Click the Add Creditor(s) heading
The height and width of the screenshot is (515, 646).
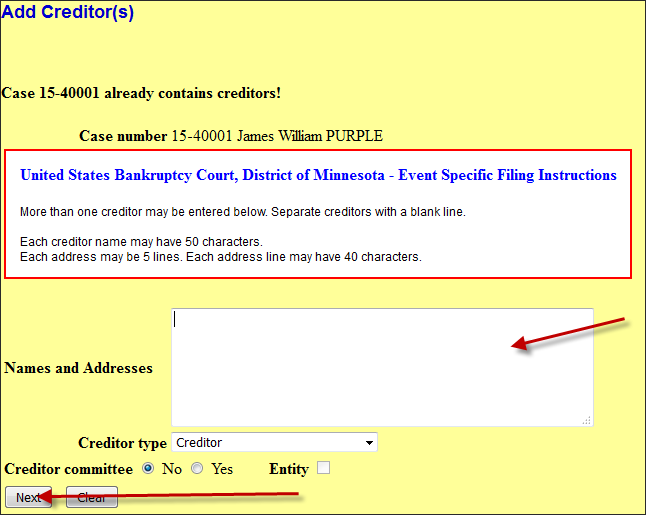point(68,12)
